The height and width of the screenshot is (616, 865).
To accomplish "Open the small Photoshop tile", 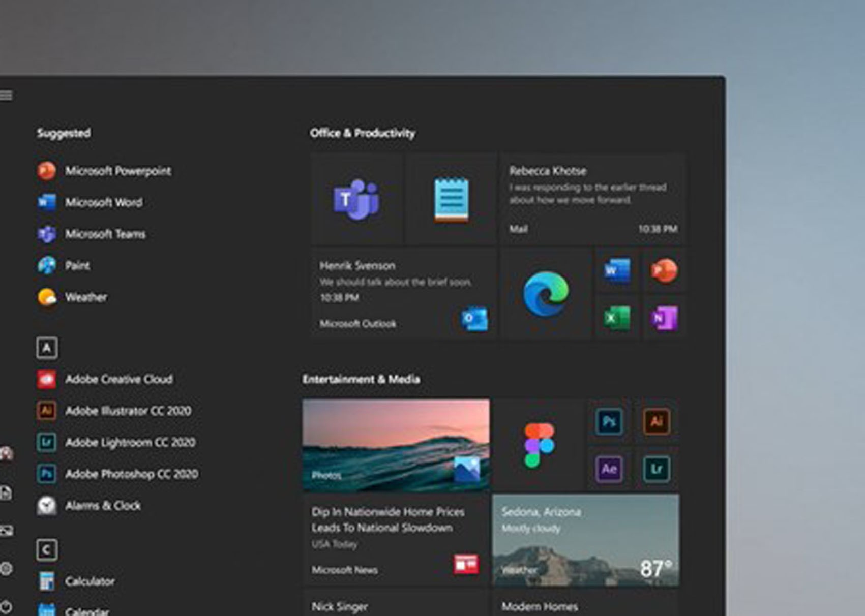I will click(x=609, y=421).
